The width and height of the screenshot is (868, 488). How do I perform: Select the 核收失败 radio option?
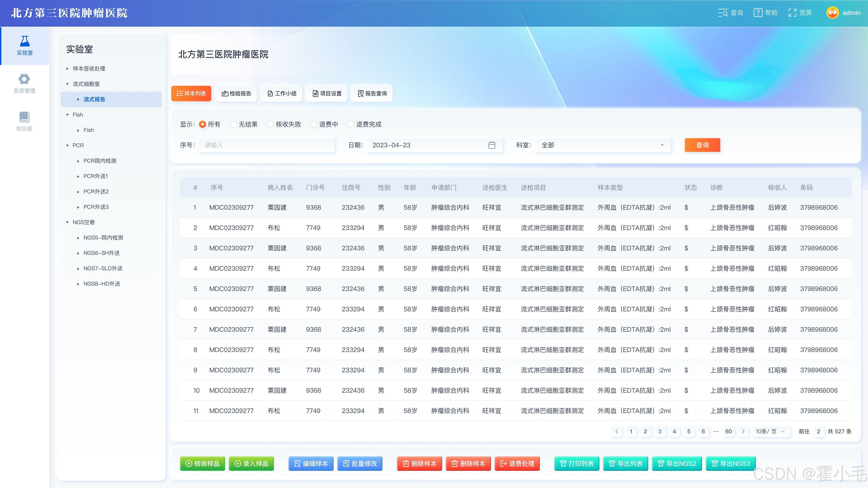tap(270, 124)
